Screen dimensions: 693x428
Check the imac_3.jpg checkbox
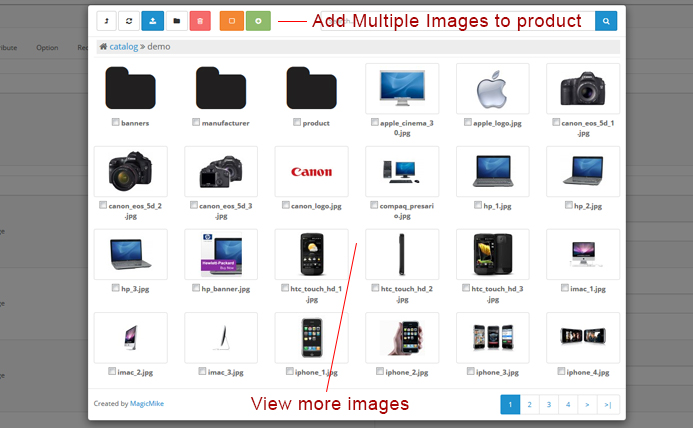click(x=202, y=371)
